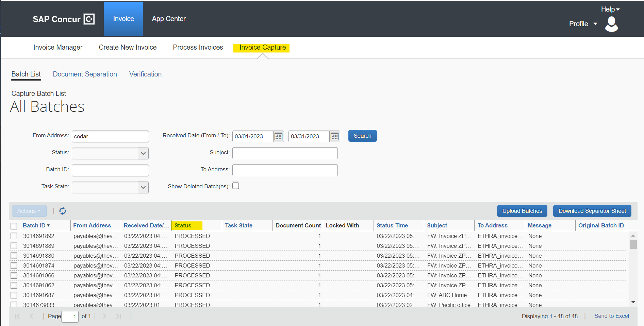Toggle the select-all batches checkbox
Viewport: 644px width, 326px height.
[14, 226]
